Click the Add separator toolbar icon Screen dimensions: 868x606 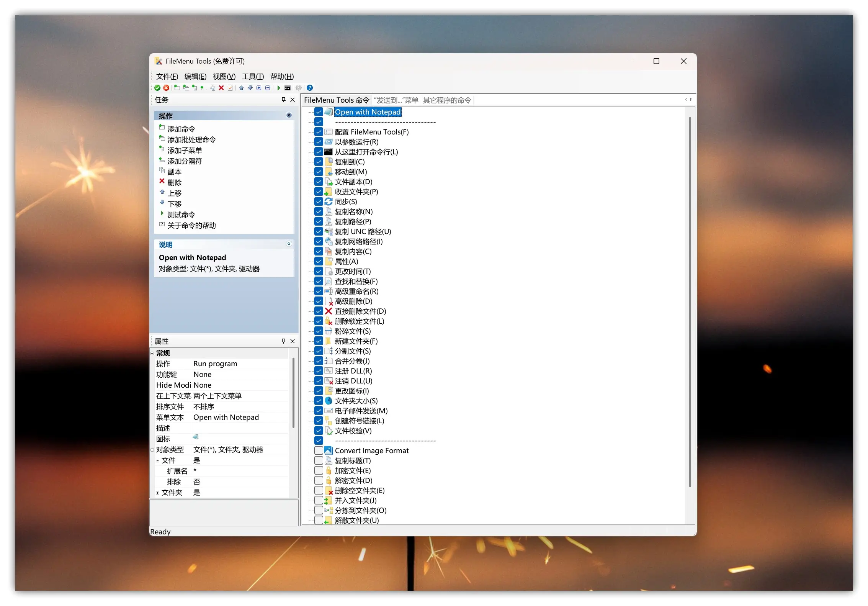click(203, 88)
